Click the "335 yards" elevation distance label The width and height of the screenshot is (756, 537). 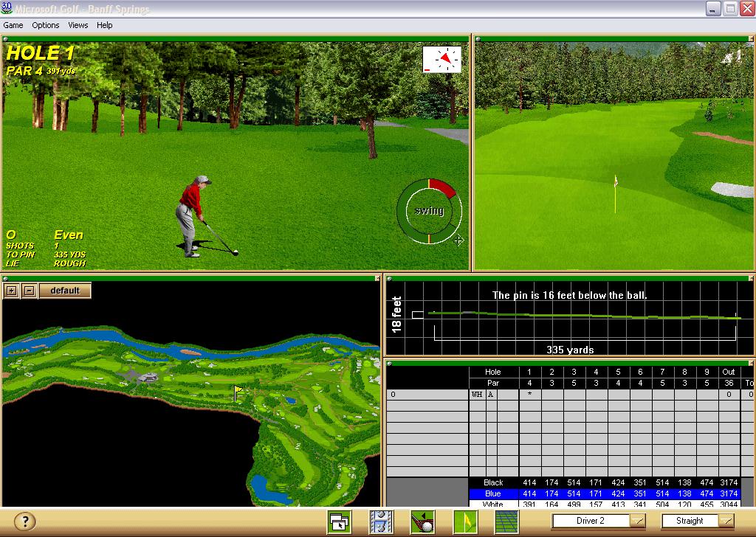(570, 350)
